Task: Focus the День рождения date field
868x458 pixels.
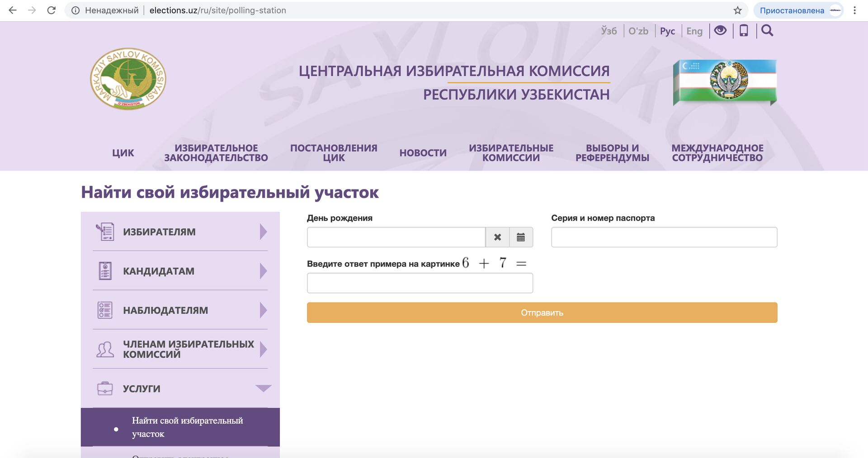Action: [396, 237]
